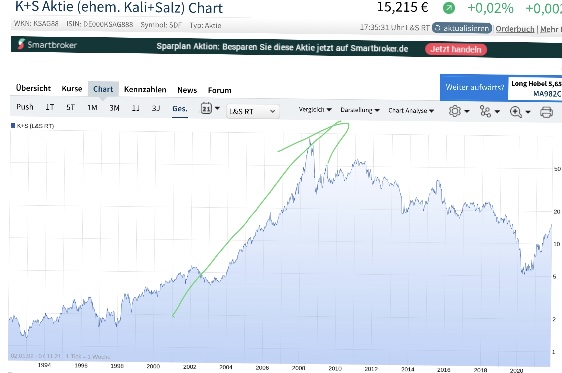This screenshot has width=562, height=373.
Task: Open chart settings gear menu
Action: click(459, 111)
